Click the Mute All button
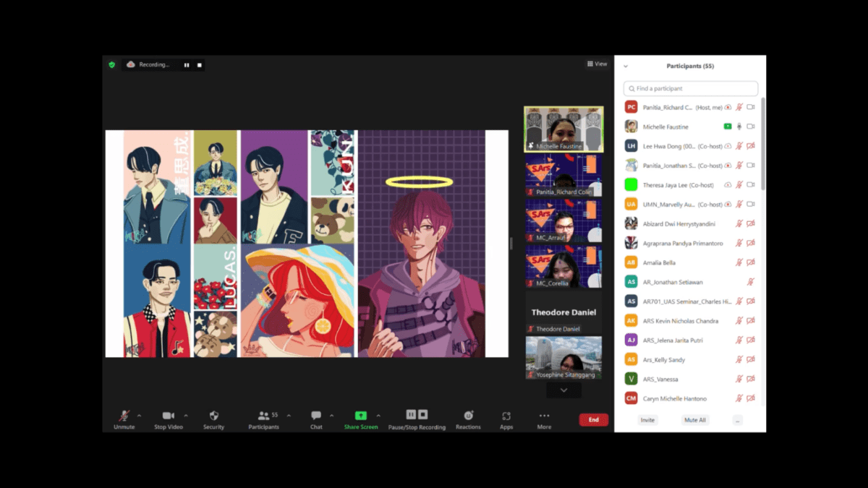This screenshot has height=488, width=868. click(695, 420)
